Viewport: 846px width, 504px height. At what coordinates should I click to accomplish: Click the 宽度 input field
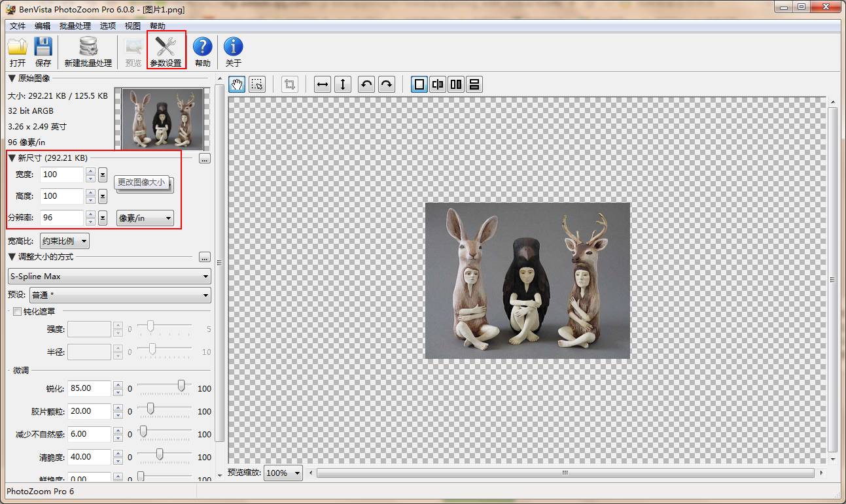click(x=62, y=175)
